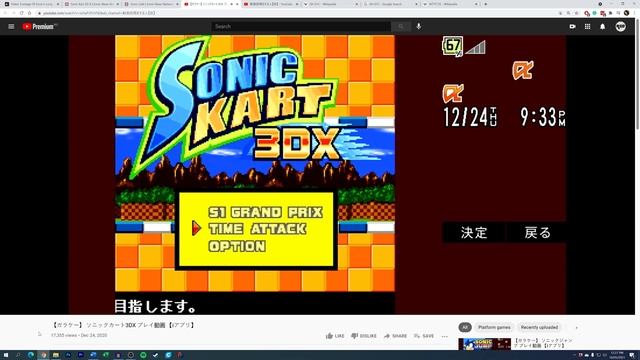This screenshot has width=640, height=360.
Task: Open the account avatar menu
Action: tap(620, 27)
